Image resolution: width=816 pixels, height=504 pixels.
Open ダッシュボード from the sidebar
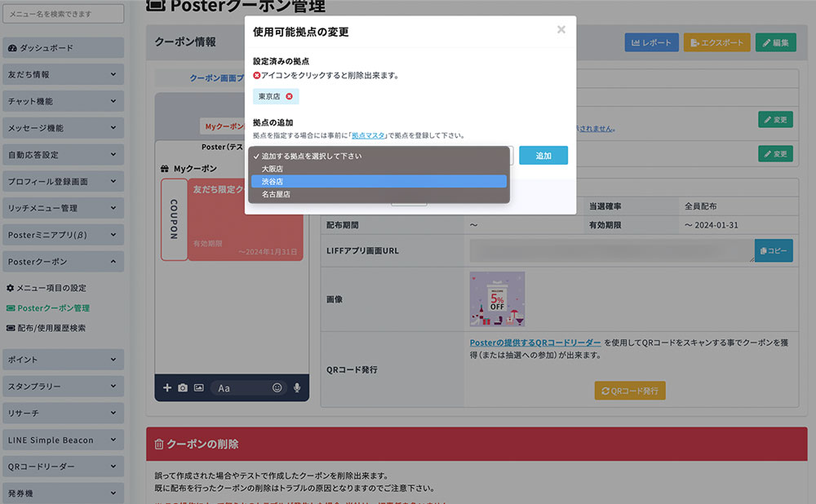63,48
